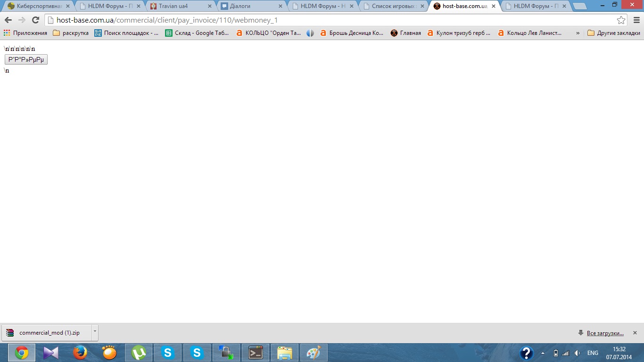The width and height of the screenshot is (644, 362).
Task: Reload the current page
Action: tap(35, 20)
